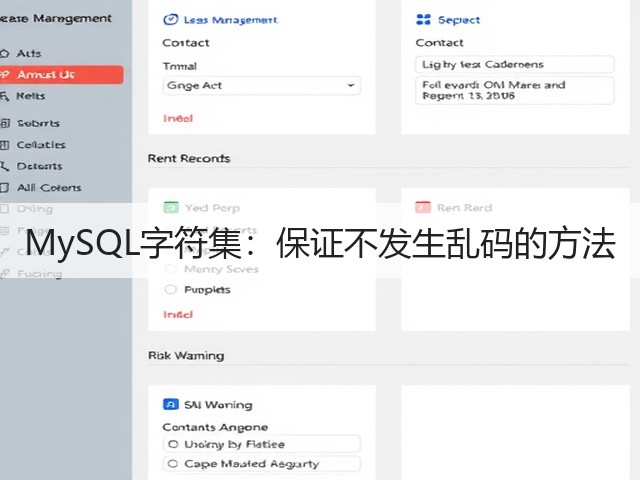The image size is (640, 480).
Task: Open the Nelts sidebar entry
Action: [x=31, y=96]
